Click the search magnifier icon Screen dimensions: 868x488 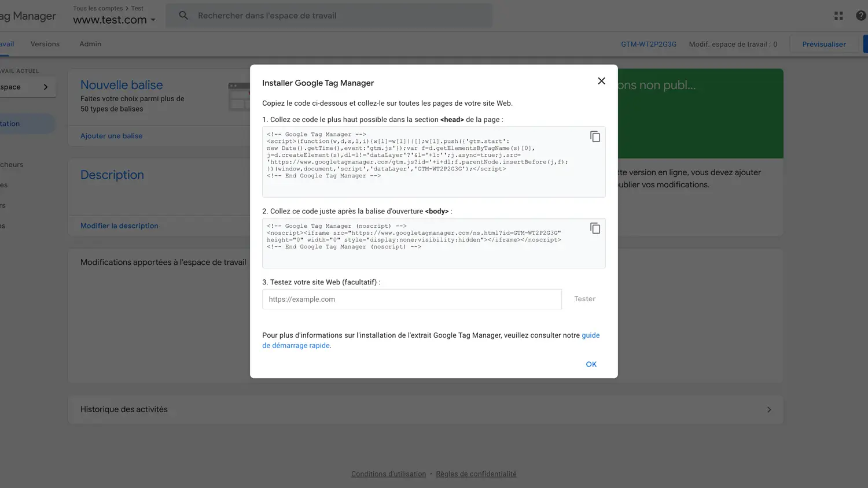pos(183,16)
